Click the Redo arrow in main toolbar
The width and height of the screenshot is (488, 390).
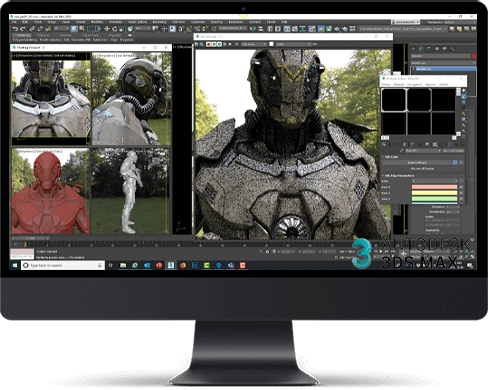pos(22,29)
